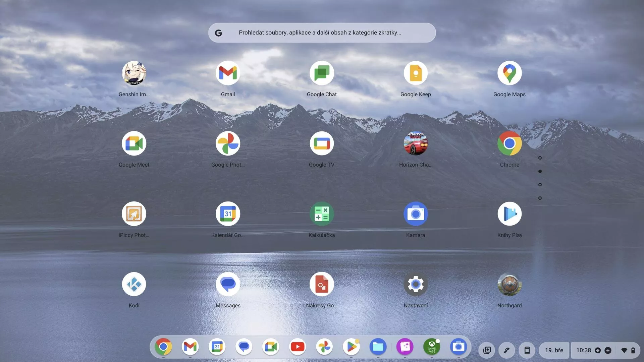Open the Google Keep app
This screenshot has height=362, width=644.
click(x=416, y=73)
